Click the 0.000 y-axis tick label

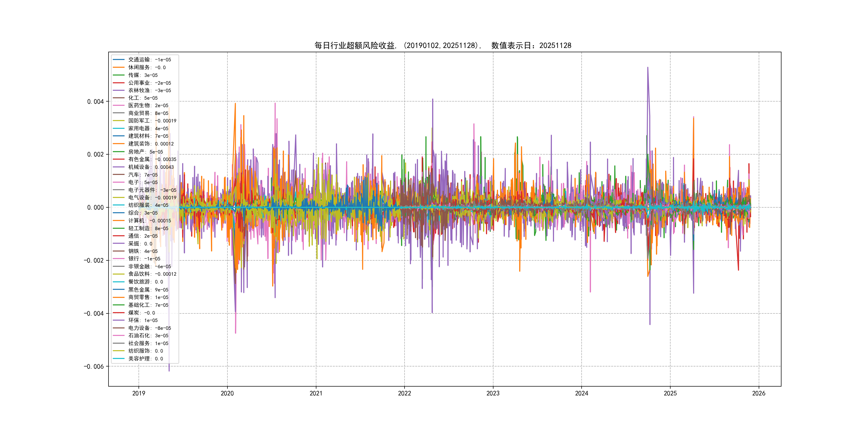coord(95,208)
